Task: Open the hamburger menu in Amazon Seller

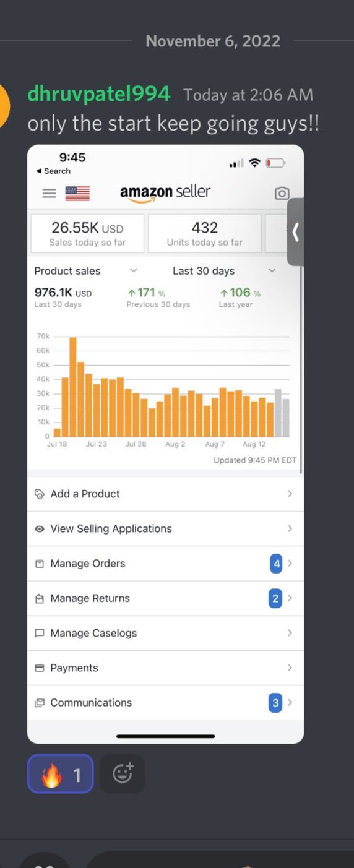Action: tap(49, 194)
